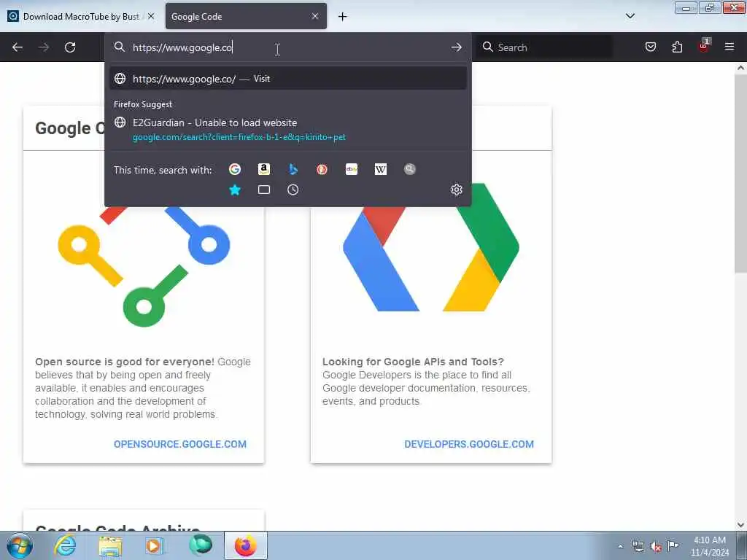The width and height of the screenshot is (747, 560).
Task: Click in the address bar URL field
Action: (x=287, y=47)
